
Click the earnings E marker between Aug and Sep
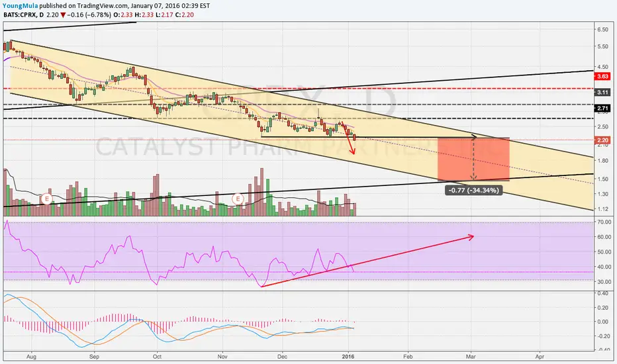click(47, 199)
